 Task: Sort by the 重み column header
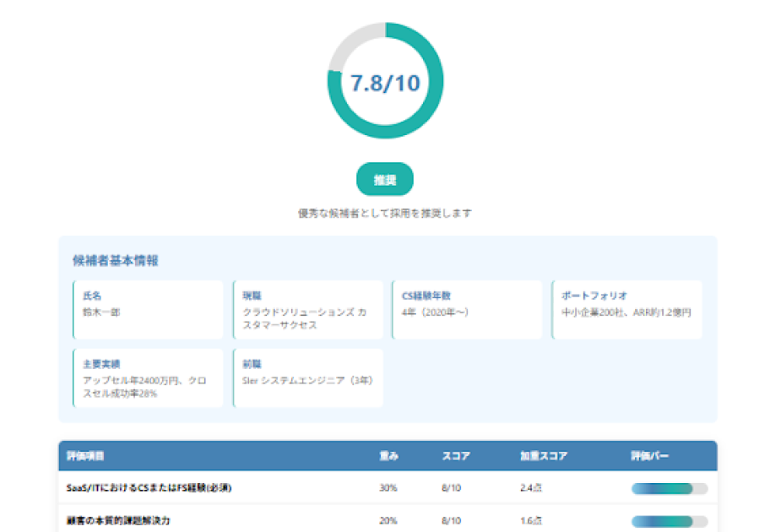click(388, 456)
